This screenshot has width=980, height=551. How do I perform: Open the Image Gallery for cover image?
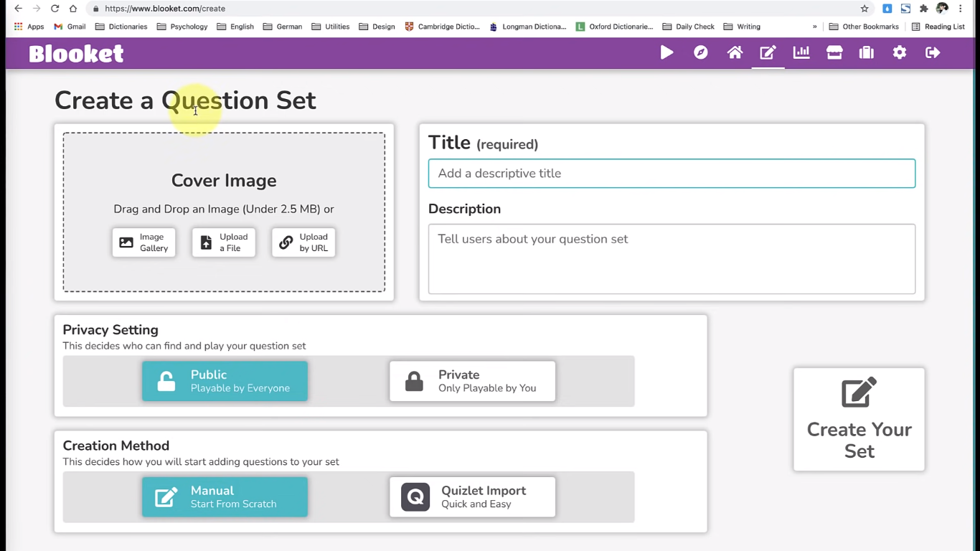pos(143,242)
